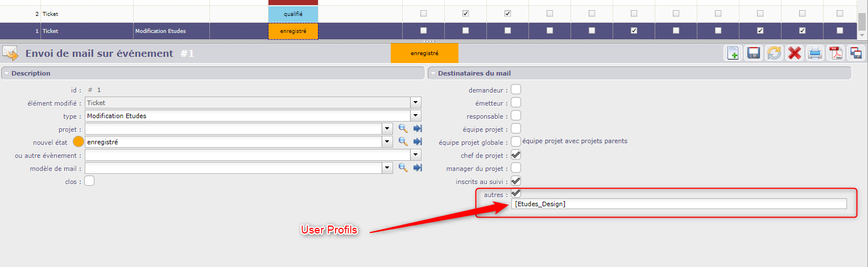
Task: Go to selected projet using the arrow icon
Action: [418, 128]
